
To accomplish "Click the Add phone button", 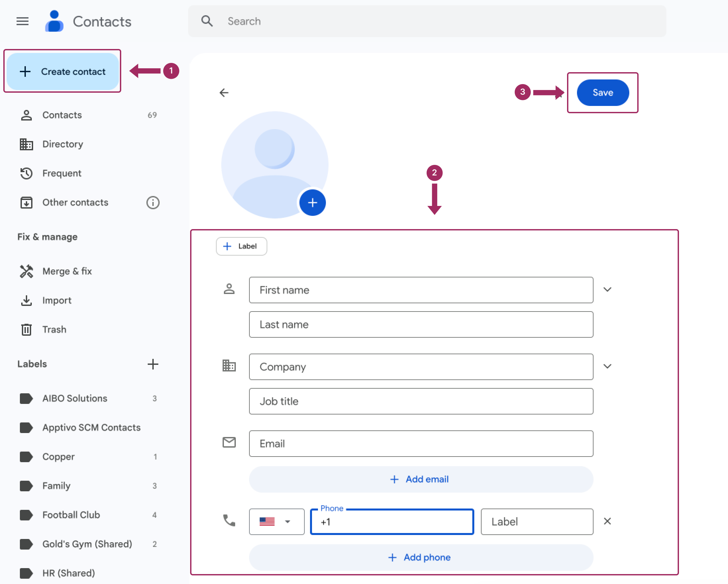I will pos(421,558).
